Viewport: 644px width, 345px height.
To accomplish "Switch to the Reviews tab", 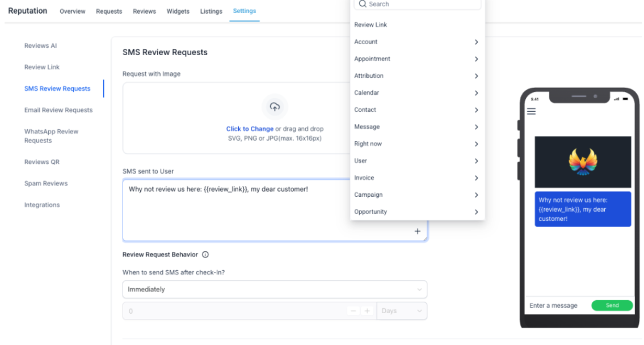I will point(144,11).
